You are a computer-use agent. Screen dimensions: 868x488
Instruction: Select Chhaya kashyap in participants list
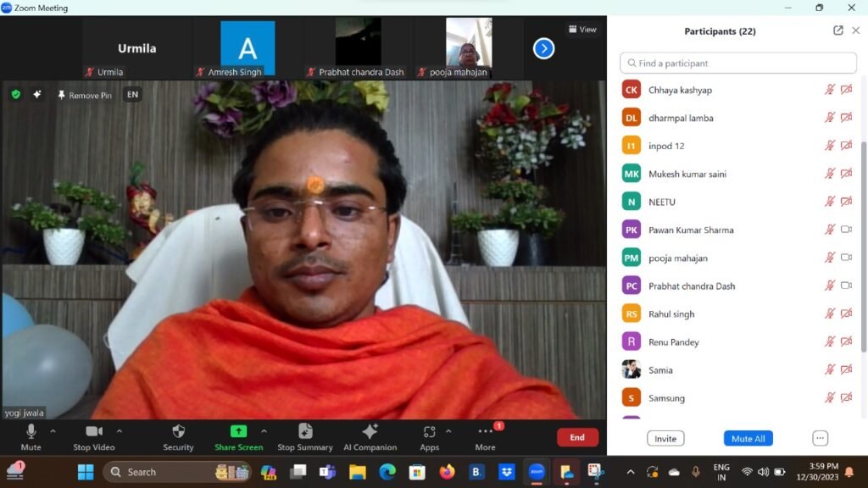[680, 90]
